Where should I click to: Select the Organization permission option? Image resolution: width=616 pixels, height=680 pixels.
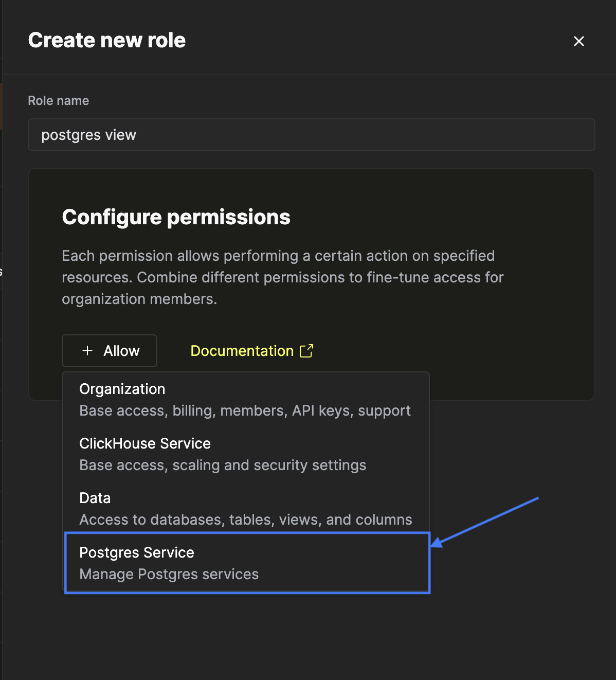click(246, 400)
